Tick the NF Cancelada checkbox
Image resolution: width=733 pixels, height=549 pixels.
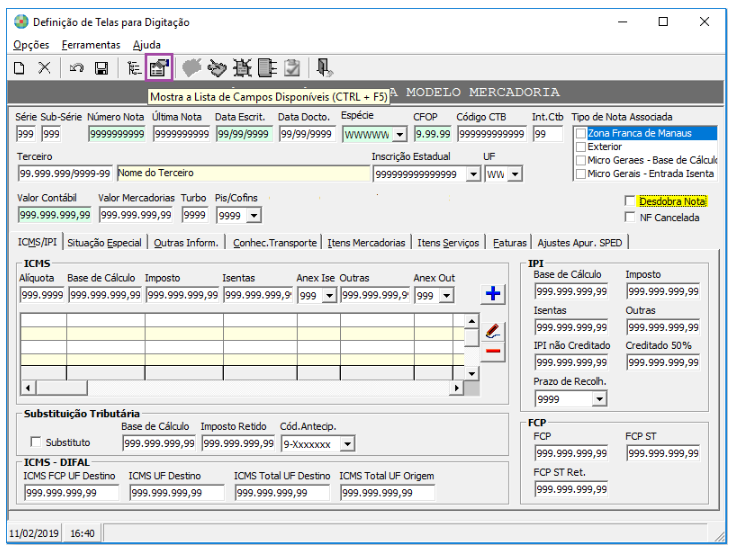[630, 217]
